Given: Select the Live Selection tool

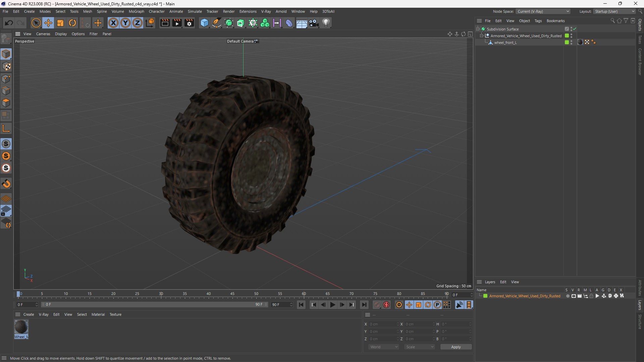Looking at the screenshot, I should tap(36, 23).
